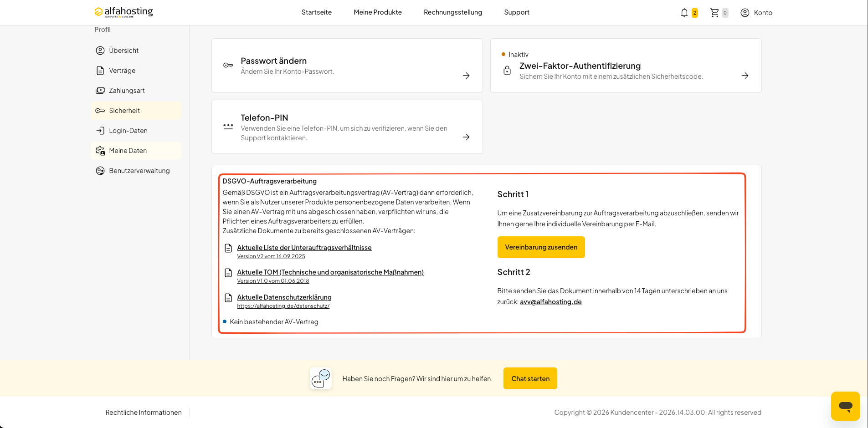Click the chat bubbles illustration icon
Image resolution: width=868 pixels, height=428 pixels.
coord(321,378)
